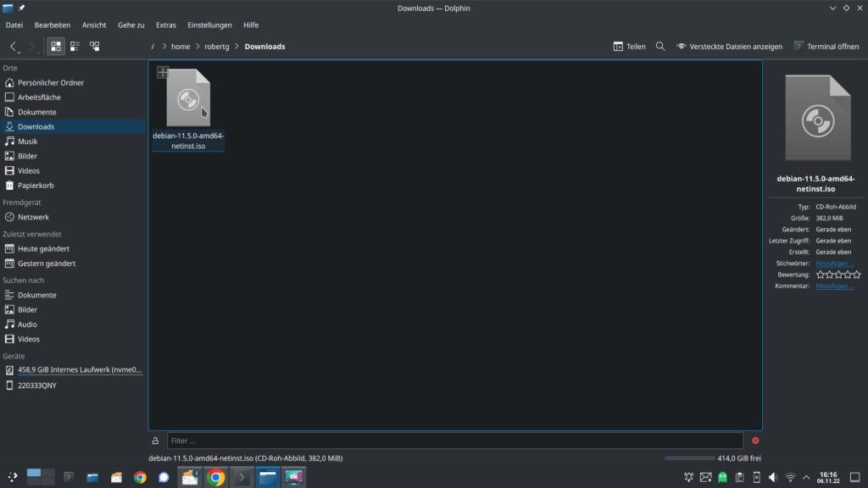
Task: Search for Videos under Suchen nach
Action: [x=73, y=339]
